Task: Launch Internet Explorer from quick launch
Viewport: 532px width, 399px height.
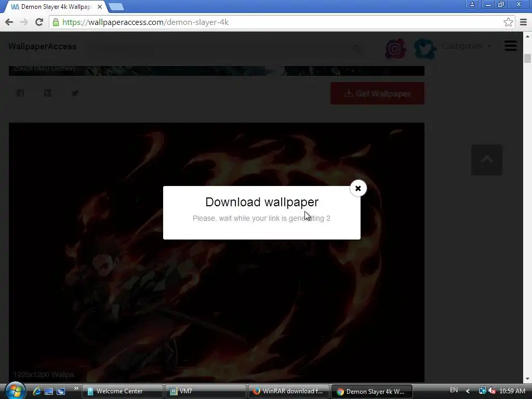Action: (x=37, y=391)
